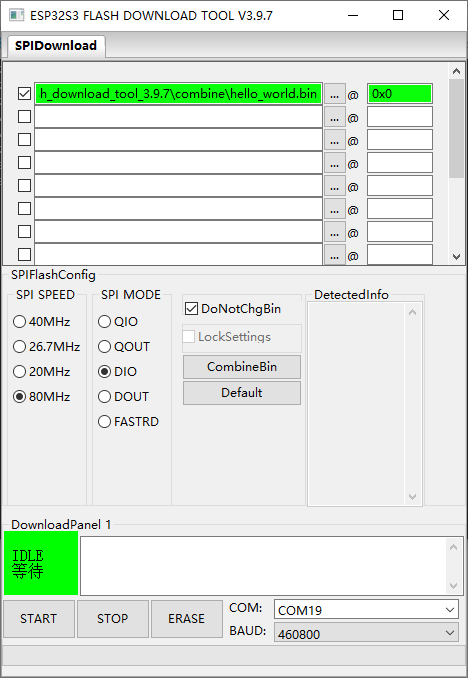Click the Default button

click(x=242, y=393)
